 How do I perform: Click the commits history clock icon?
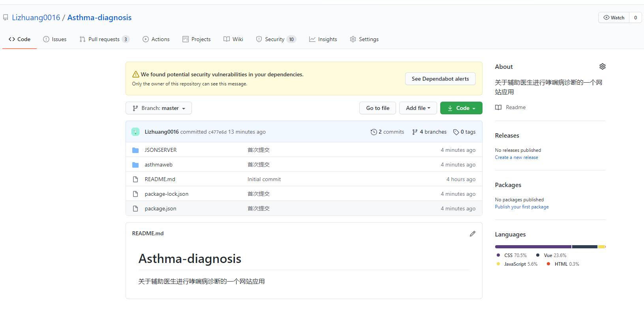coord(374,132)
